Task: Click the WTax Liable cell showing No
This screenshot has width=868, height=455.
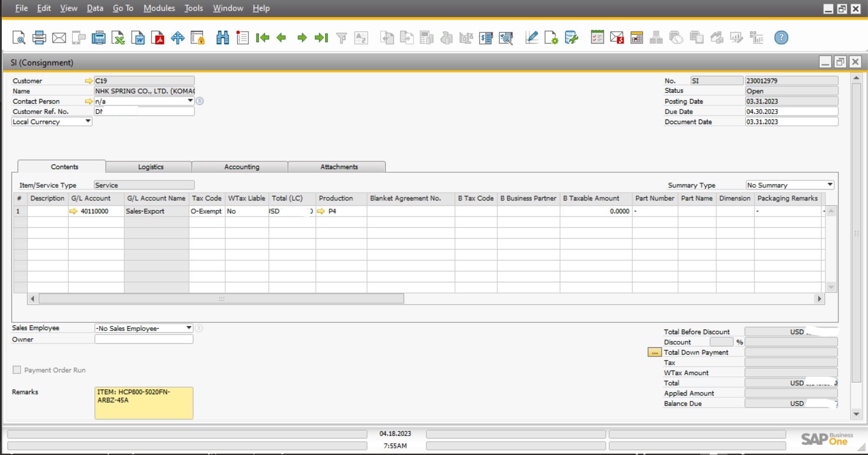Action: point(246,211)
